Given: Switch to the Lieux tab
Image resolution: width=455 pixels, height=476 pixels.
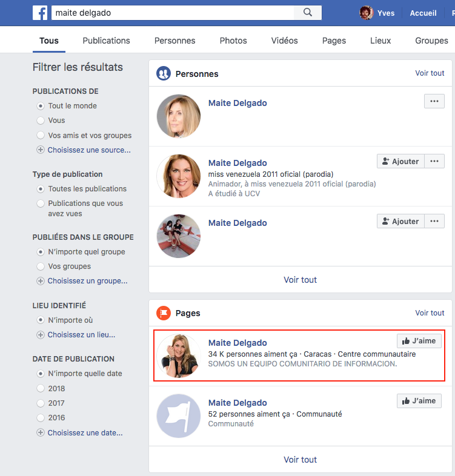Looking at the screenshot, I should click(x=380, y=41).
